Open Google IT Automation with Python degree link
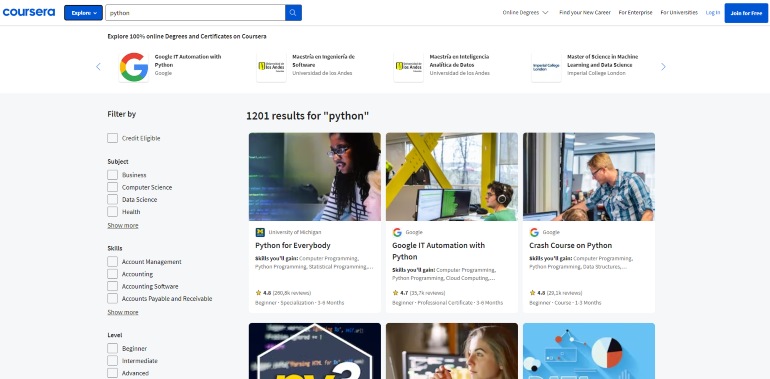The image size is (770, 379). coord(188,60)
